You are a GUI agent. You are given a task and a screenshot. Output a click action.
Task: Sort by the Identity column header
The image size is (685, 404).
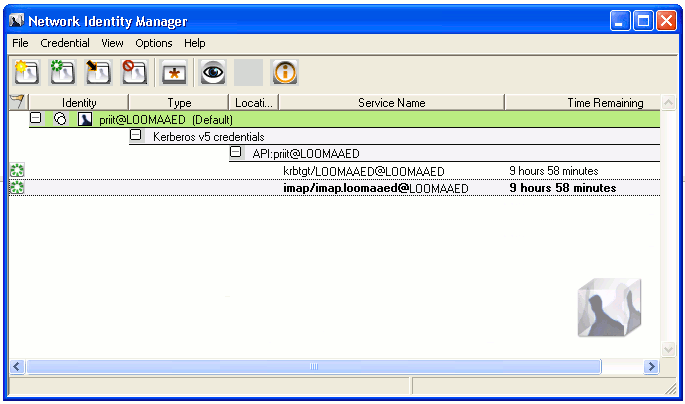[79, 102]
